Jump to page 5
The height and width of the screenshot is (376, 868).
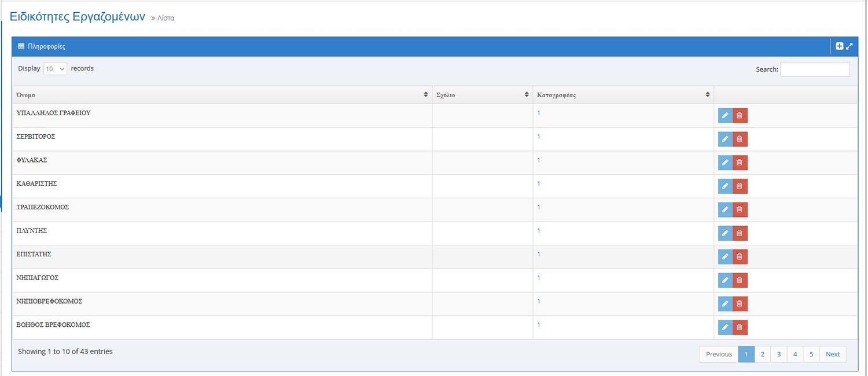[x=811, y=354]
